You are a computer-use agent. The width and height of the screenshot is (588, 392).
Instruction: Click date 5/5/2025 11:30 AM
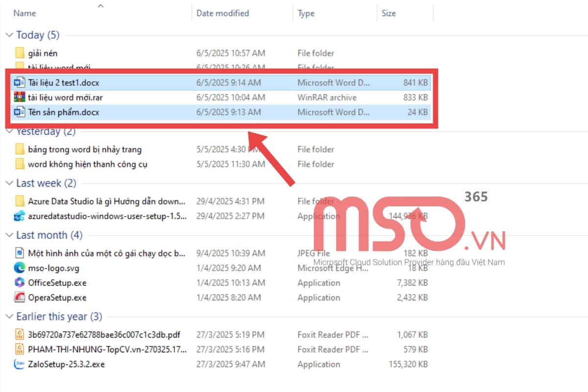[231, 164]
